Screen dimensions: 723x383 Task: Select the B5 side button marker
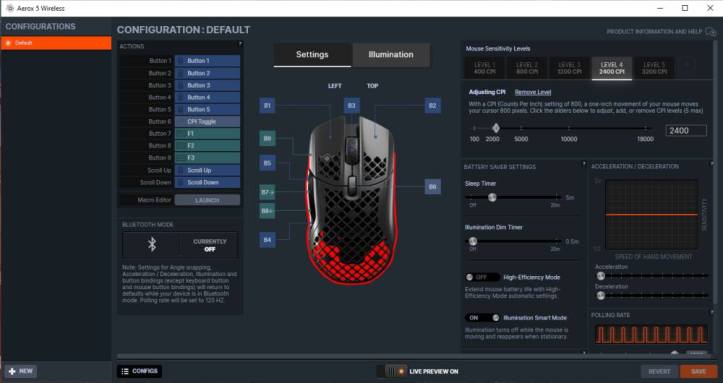(x=267, y=163)
